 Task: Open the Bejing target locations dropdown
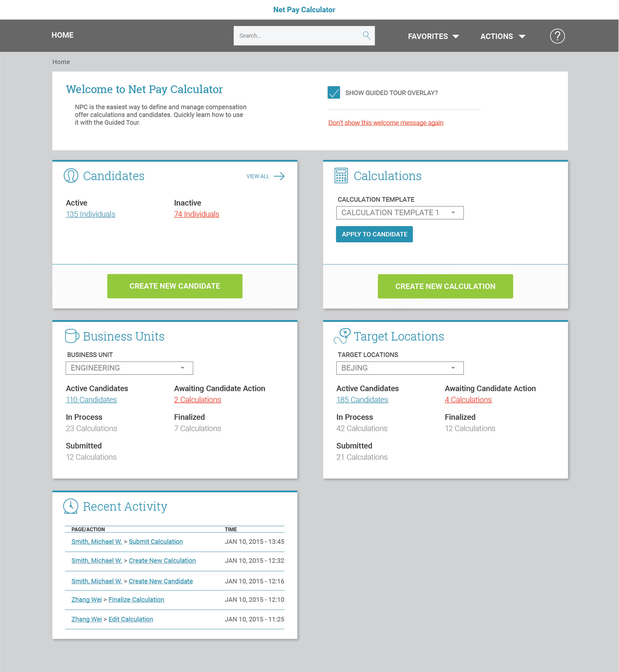coord(399,368)
